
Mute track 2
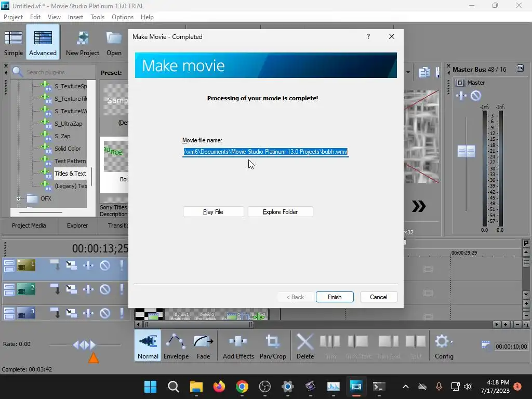[105, 289]
